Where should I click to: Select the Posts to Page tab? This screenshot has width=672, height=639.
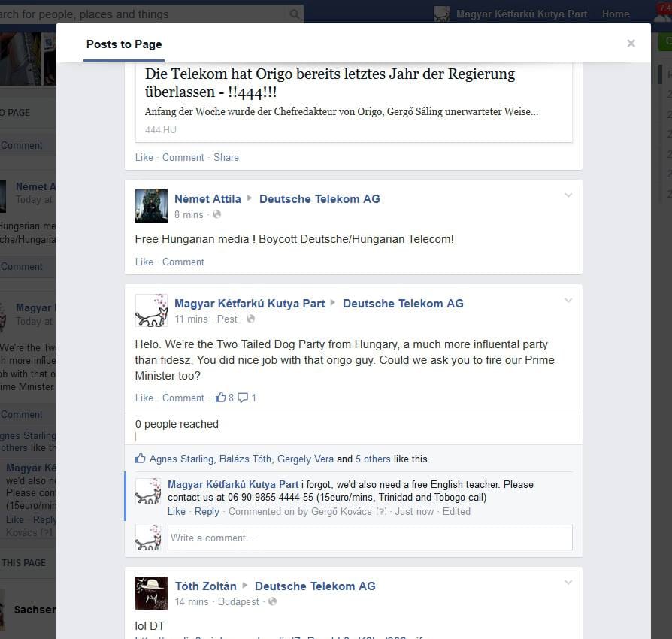124,44
